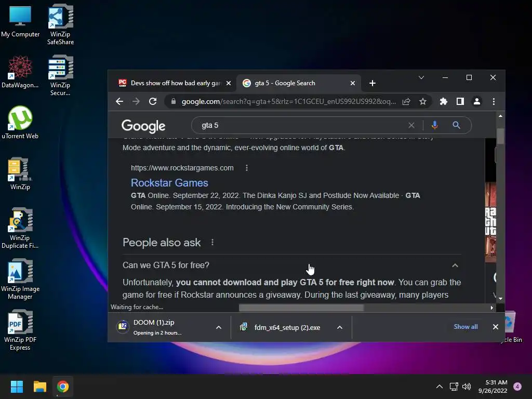Viewport: 532px width, 399px height.
Task: Open Chrome tab search chevron
Action: 421,78
